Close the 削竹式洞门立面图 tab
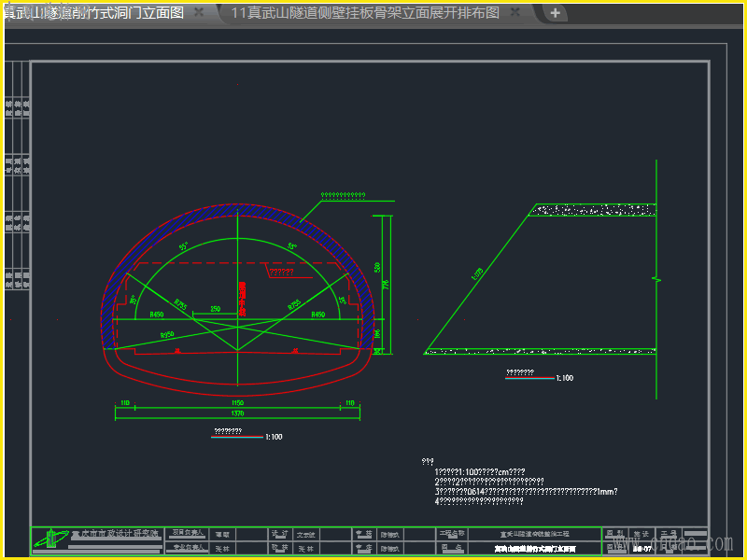Viewport: 747px width, 560px height. [199, 12]
